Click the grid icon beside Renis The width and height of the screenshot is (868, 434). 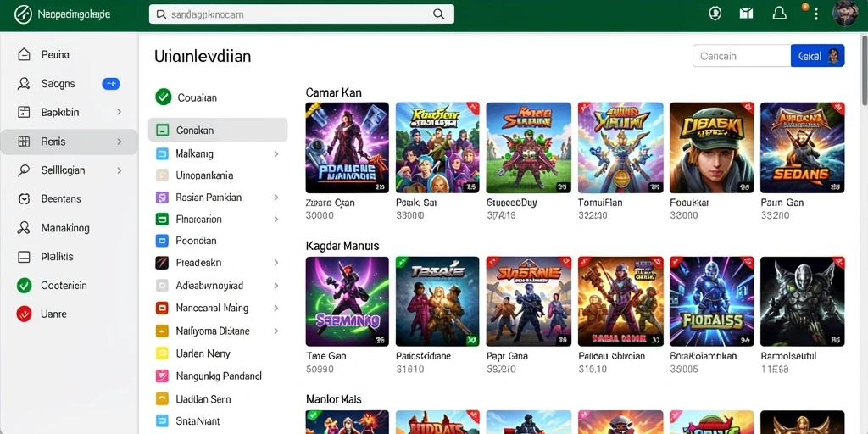tap(24, 142)
